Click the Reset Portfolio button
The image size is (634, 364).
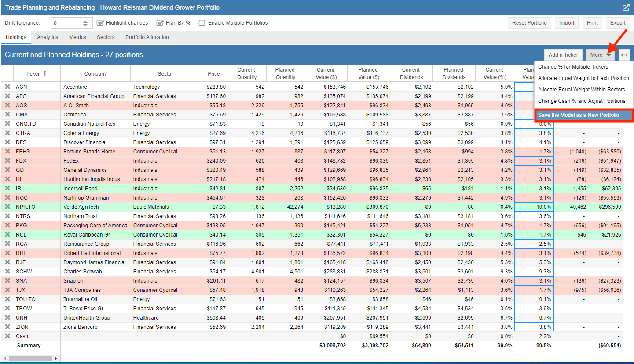[x=529, y=23]
